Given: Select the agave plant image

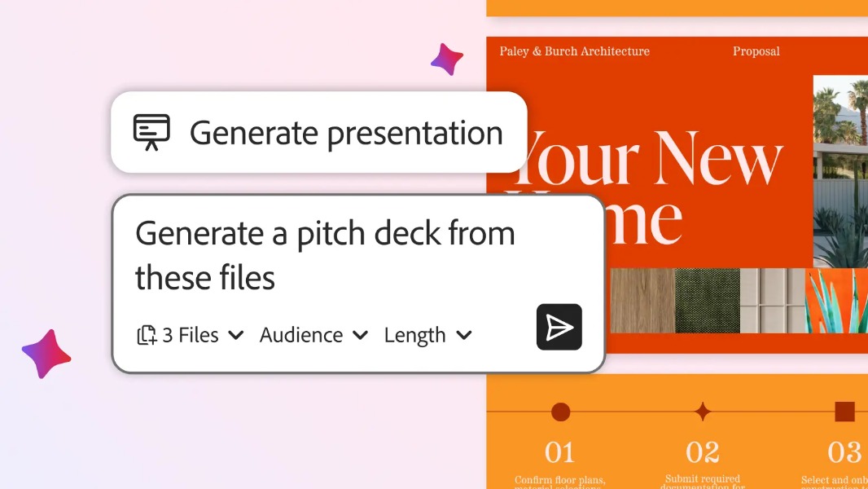Looking at the screenshot, I should pyautogui.click(x=836, y=301).
